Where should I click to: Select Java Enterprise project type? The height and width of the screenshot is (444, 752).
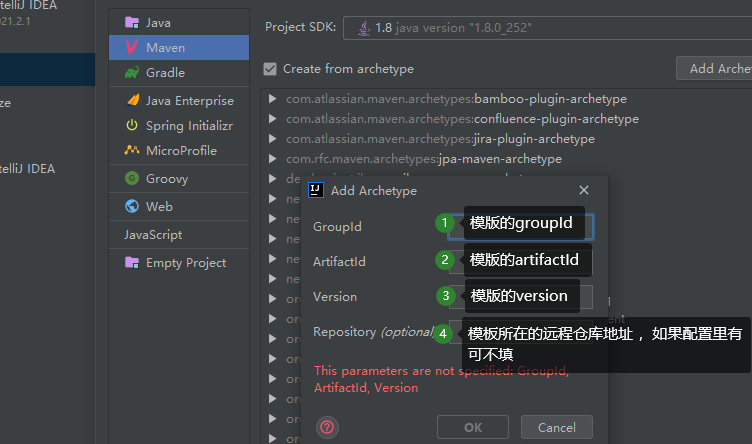pyautogui.click(x=179, y=101)
